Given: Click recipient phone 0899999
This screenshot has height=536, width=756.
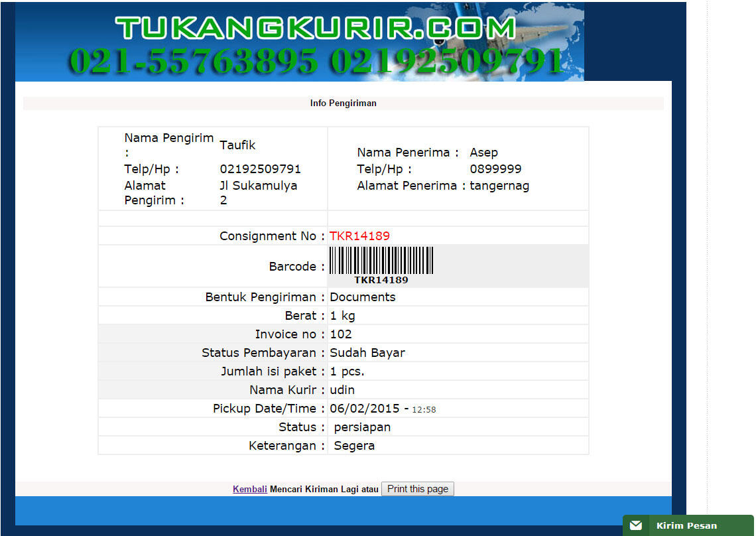Looking at the screenshot, I should coord(495,169).
